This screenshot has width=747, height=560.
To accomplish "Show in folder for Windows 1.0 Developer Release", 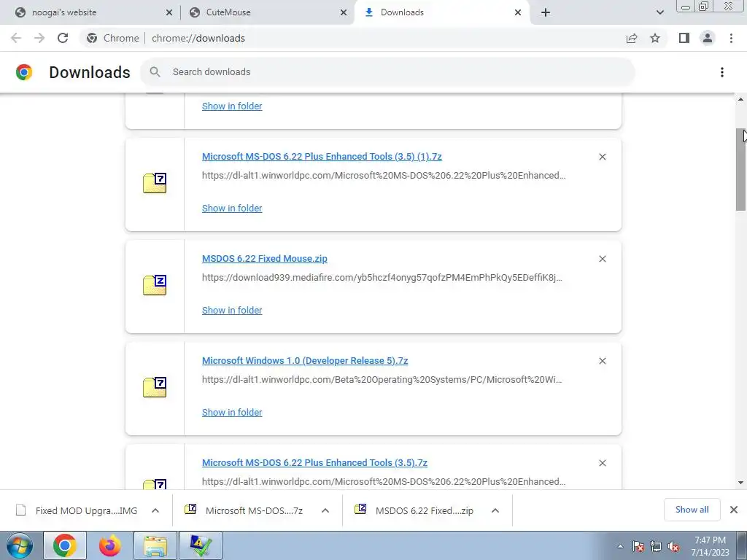I will (232, 413).
